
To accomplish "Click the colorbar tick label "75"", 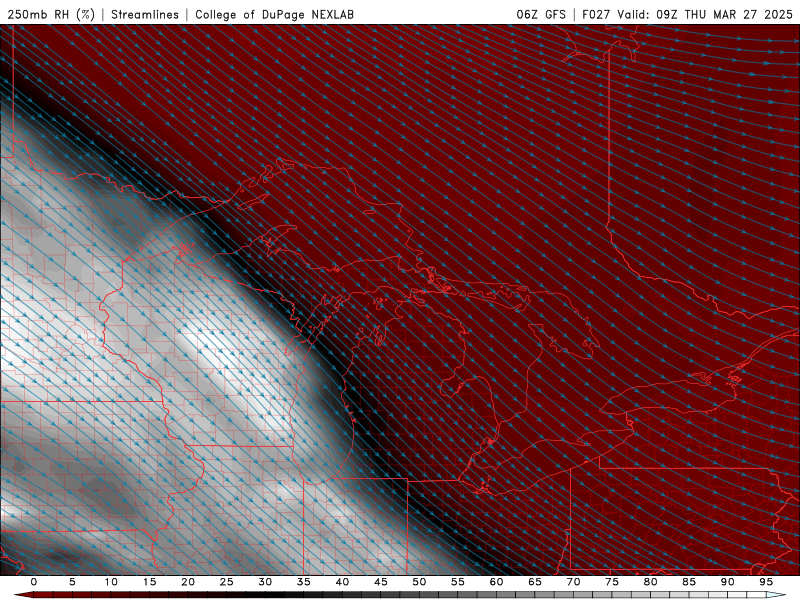I will tap(612, 582).
